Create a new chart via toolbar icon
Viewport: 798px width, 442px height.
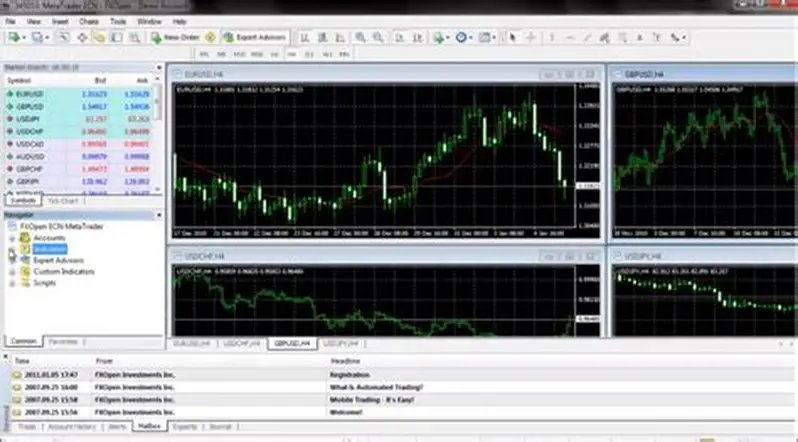[x=13, y=37]
